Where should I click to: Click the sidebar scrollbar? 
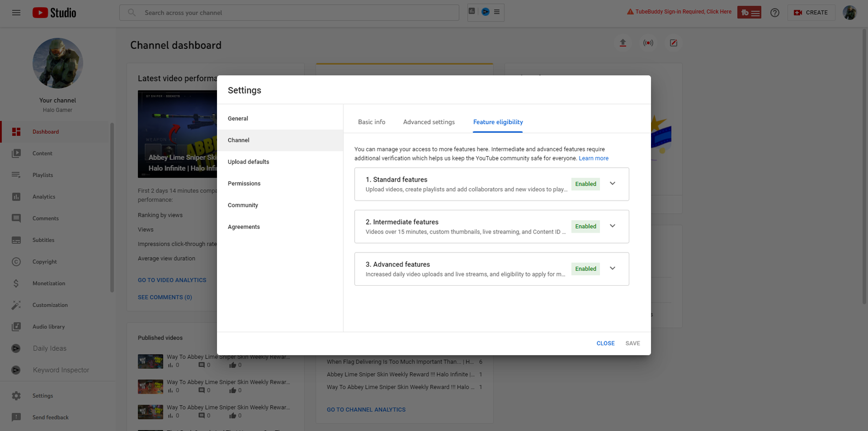(x=112, y=207)
